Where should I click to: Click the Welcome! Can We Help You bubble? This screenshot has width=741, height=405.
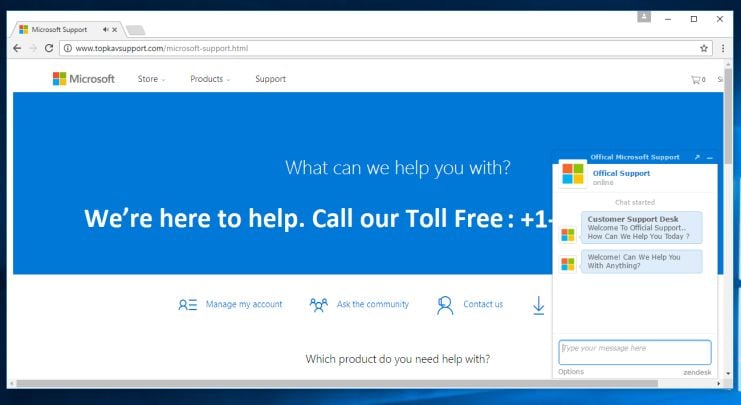click(641, 261)
